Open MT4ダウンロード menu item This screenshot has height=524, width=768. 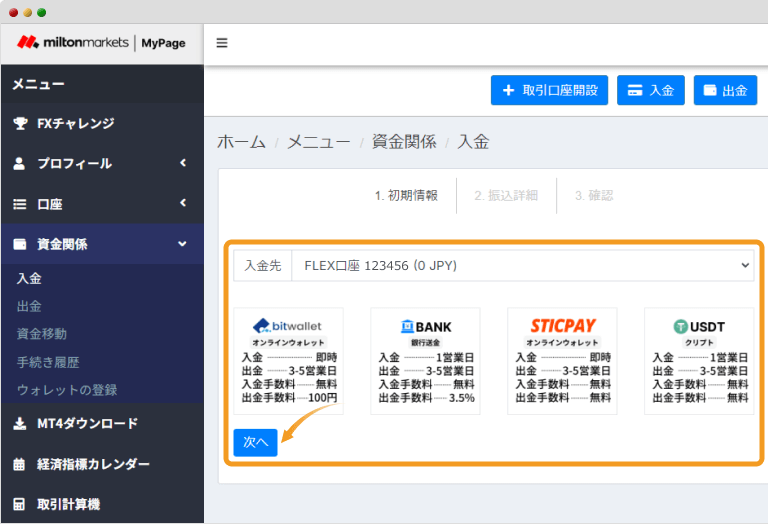click(102, 424)
